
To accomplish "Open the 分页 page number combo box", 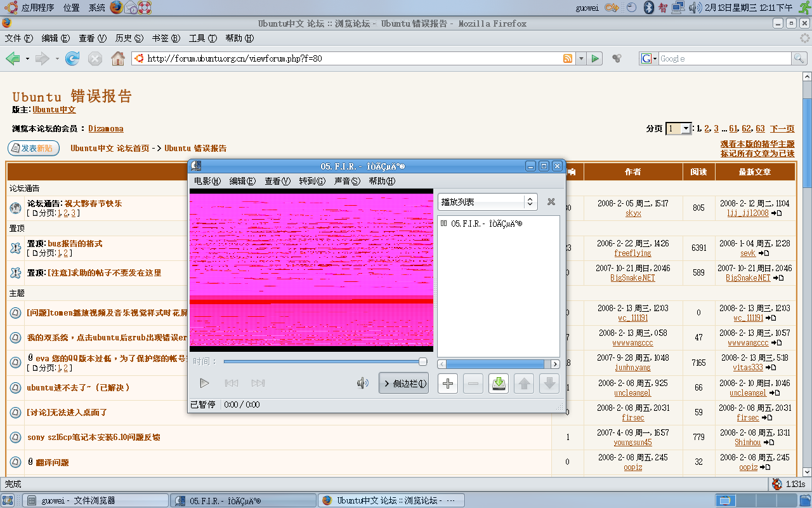I will point(678,128).
